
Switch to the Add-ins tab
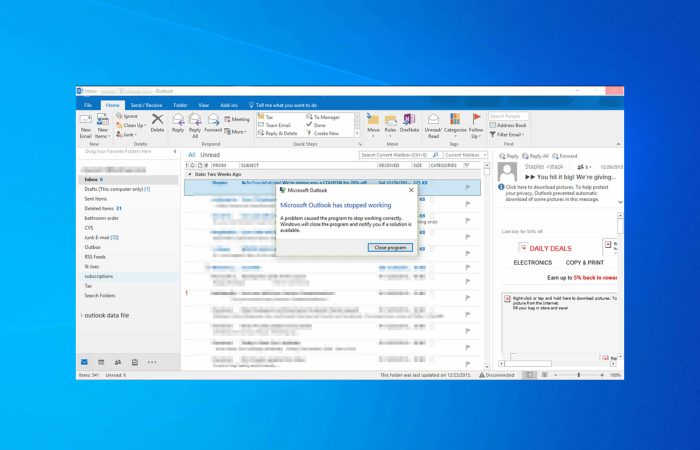coord(229,105)
